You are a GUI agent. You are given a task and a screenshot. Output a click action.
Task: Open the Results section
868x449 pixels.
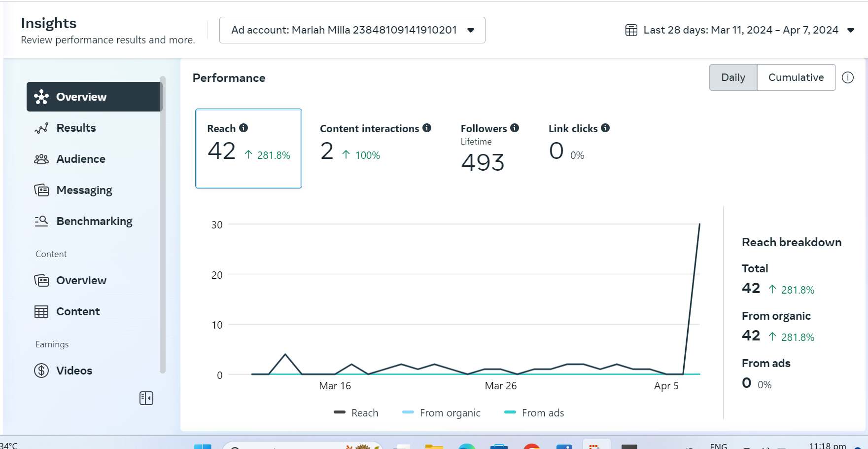coord(76,128)
